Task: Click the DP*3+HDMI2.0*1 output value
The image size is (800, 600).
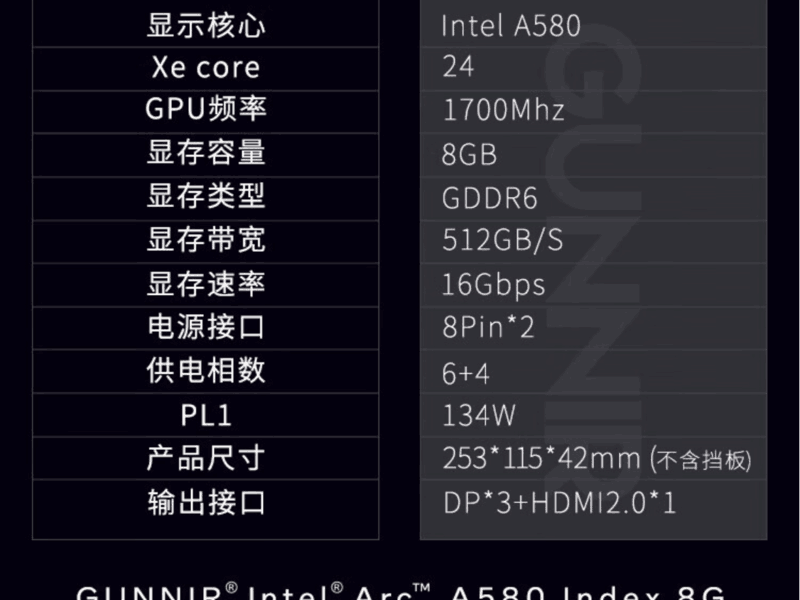Action: pos(560,503)
